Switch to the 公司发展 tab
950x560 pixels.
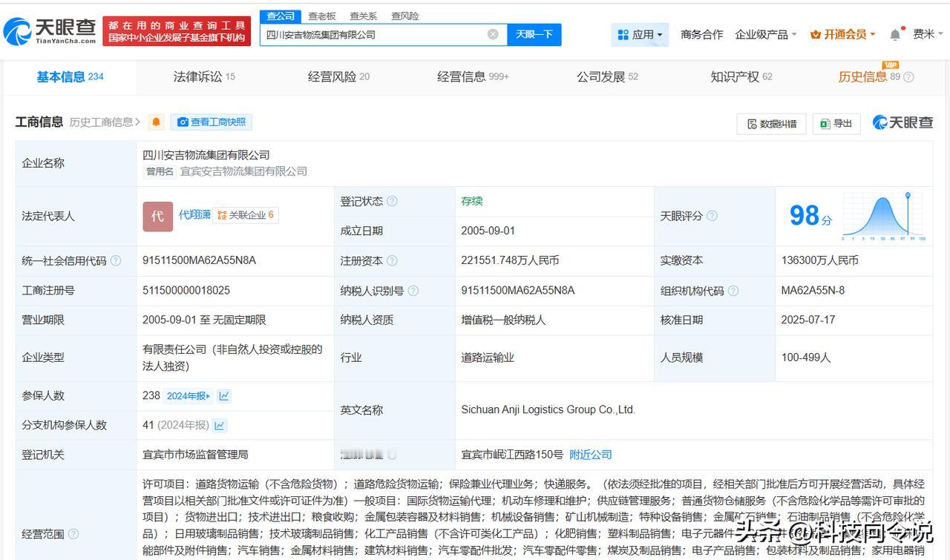tap(607, 77)
